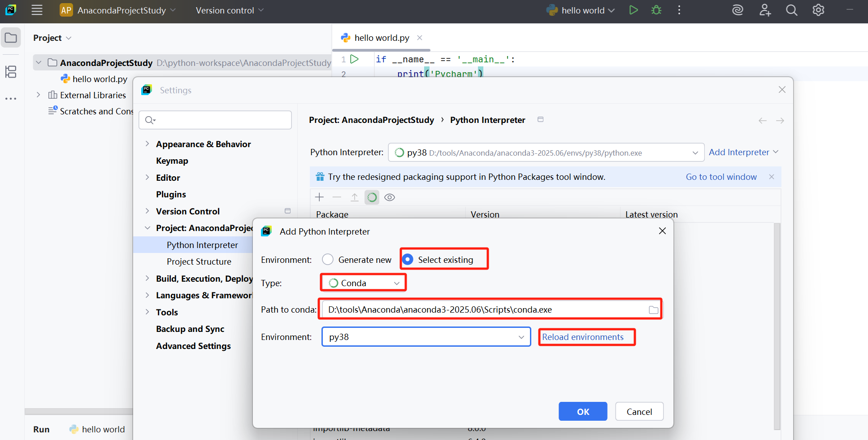Click the Go to tool window link
The image size is (868, 440).
721,177
